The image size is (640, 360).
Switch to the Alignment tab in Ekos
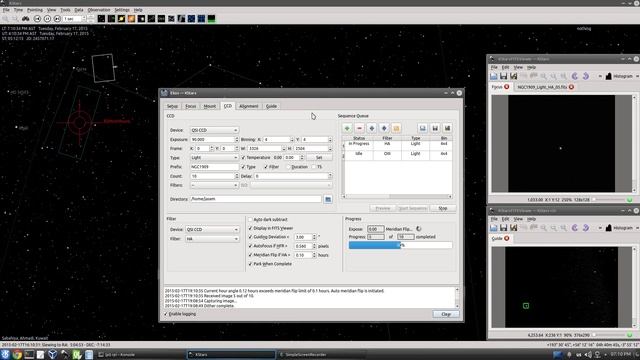pos(249,106)
